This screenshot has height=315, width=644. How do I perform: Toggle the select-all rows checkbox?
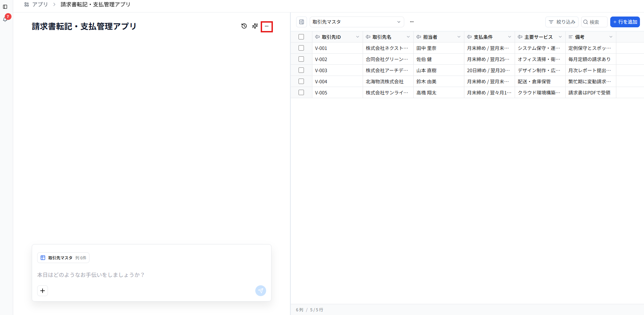point(301,37)
